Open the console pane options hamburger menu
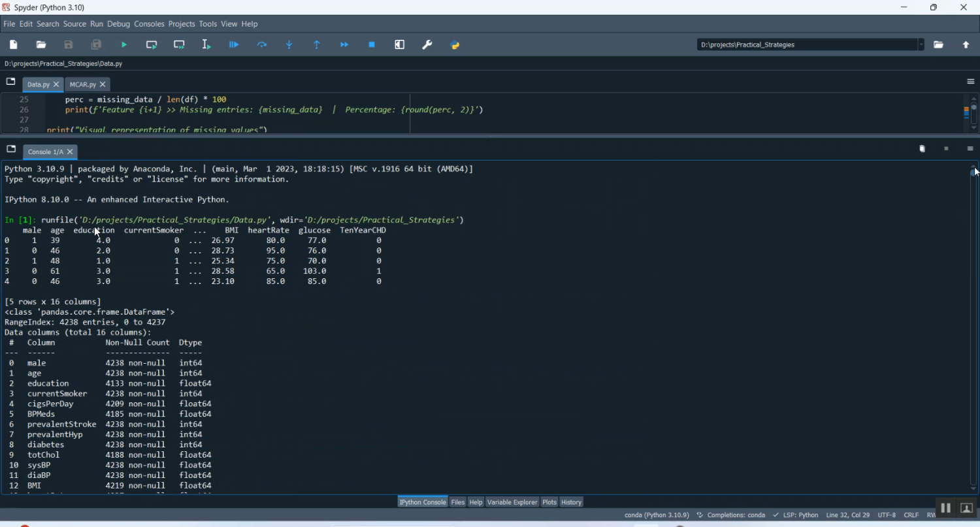This screenshot has width=980, height=527. tap(970, 149)
